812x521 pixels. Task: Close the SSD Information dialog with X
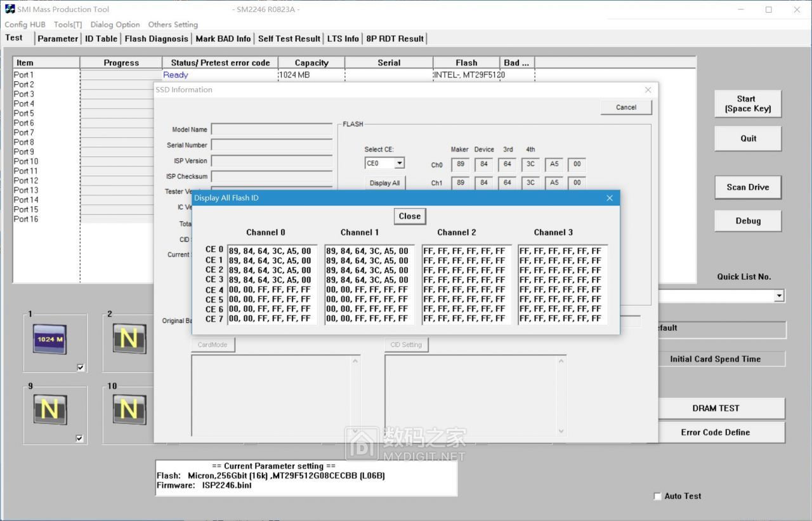(x=648, y=90)
